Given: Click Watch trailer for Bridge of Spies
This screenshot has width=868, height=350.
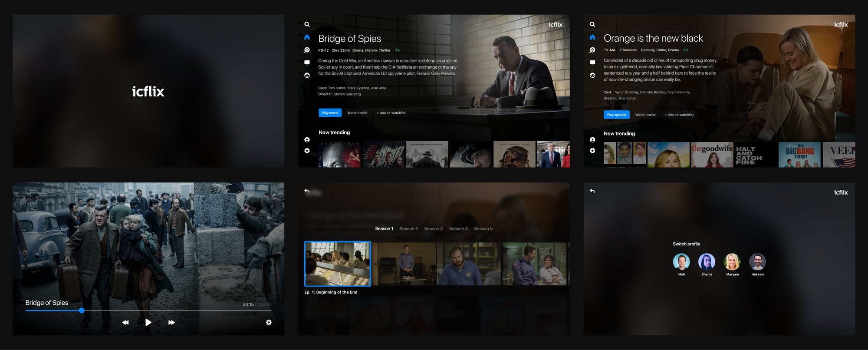Looking at the screenshot, I should coord(357,113).
